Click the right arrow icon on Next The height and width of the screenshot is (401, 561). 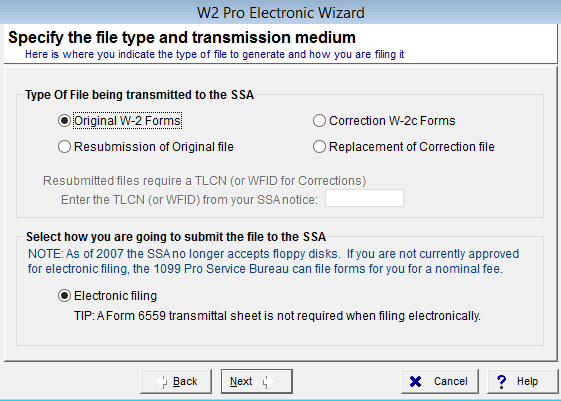(268, 382)
